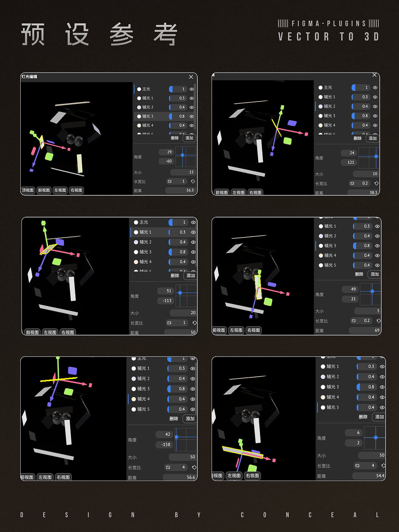
Task: Click aspect image icon in panel with distance 56.6
Action: pyautogui.click(x=168, y=467)
